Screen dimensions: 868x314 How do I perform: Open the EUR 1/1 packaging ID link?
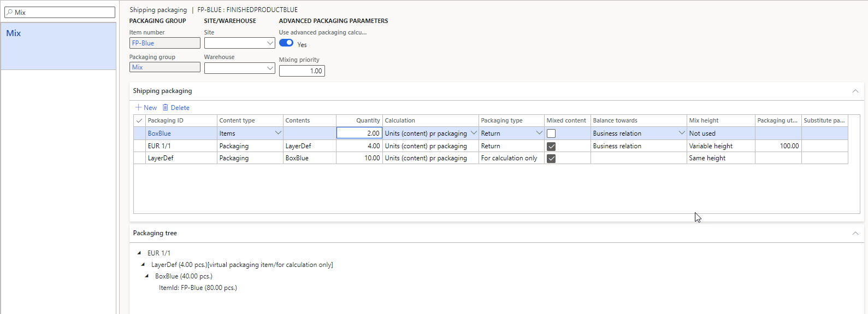click(159, 146)
